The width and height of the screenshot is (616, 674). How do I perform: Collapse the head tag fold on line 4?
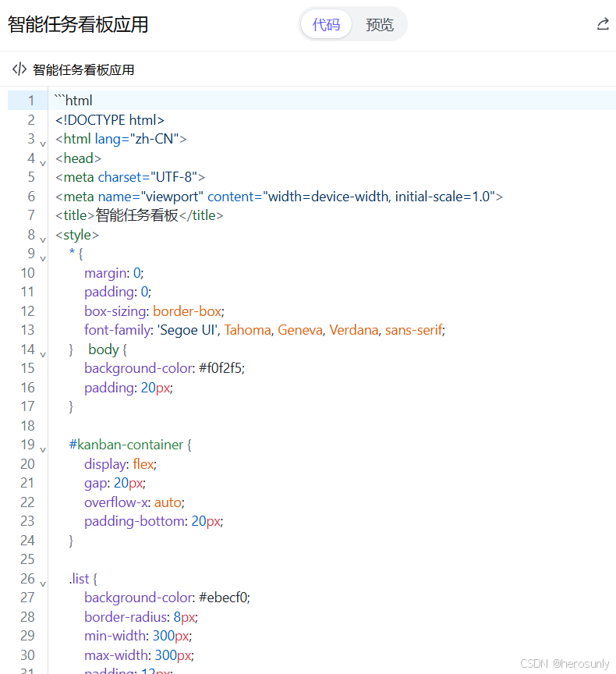[43, 163]
